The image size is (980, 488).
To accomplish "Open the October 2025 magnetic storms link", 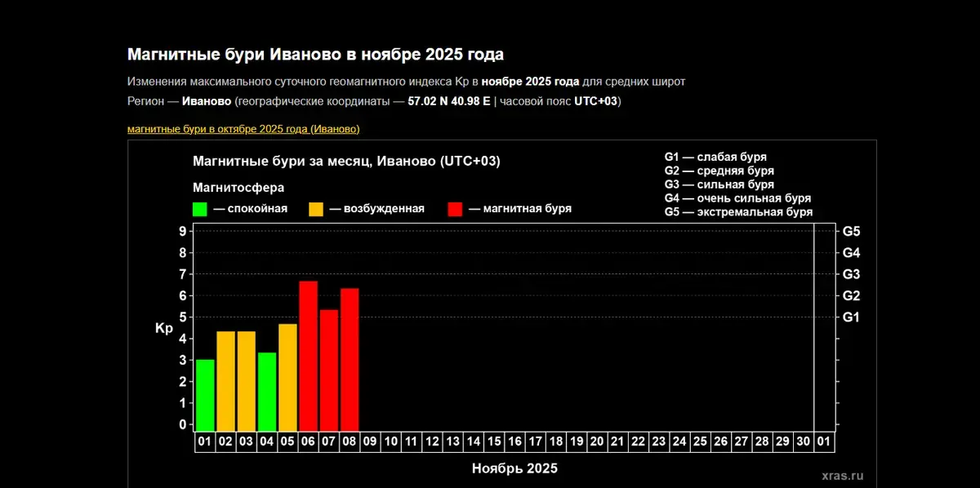I will (x=243, y=129).
